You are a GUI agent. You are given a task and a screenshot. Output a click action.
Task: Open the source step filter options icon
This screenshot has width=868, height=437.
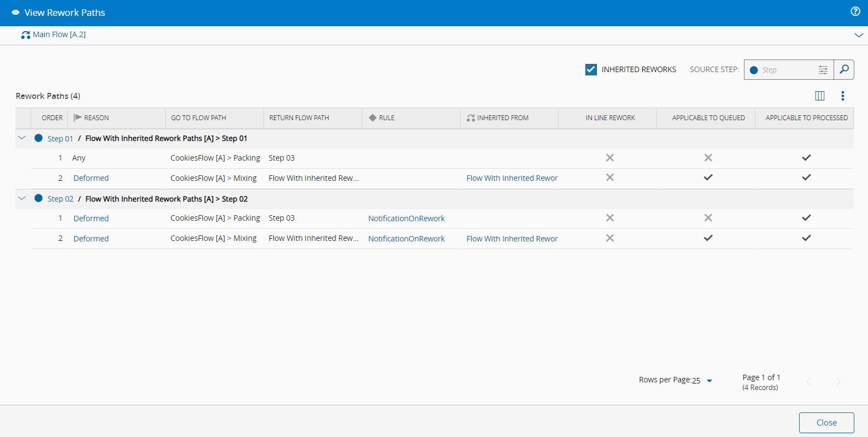point(823,70)
